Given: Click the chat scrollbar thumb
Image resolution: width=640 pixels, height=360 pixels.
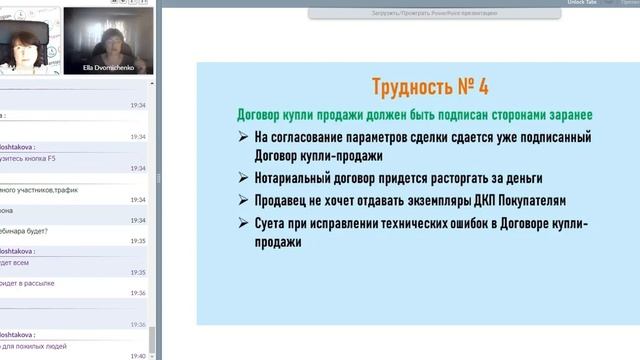Looking at the screenshot, I should (x=152, y=340).
